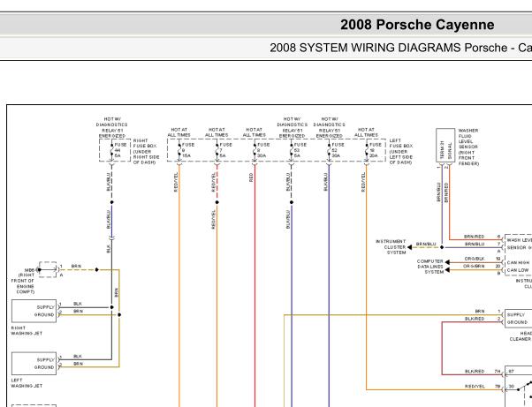Viewport: 532px width, 407px height.
Task: Select "BRN" label beside headlight cleaner pin 1
Action: (x=480, y=311)
